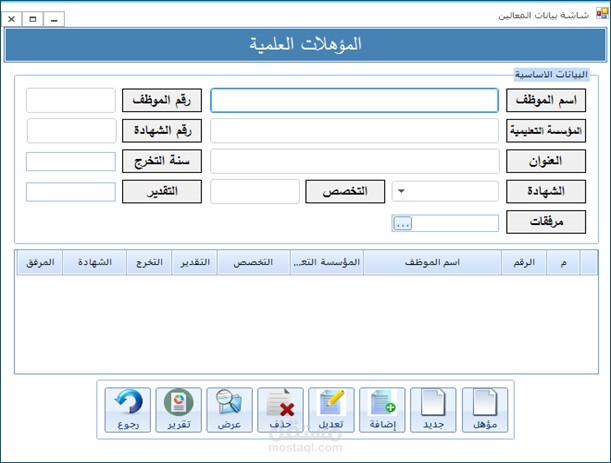
Task: Click the التقدير table column header
Action: 194,263
